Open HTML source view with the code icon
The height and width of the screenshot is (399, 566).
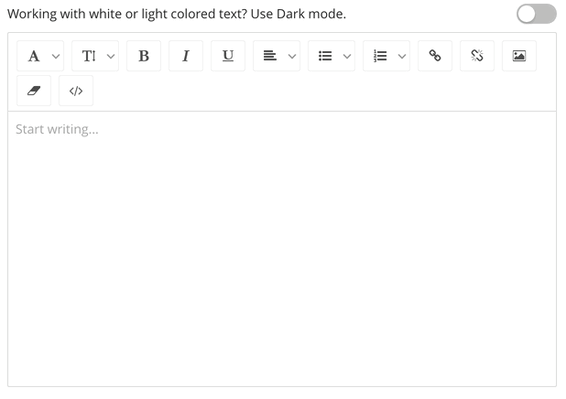click(76, 91)
